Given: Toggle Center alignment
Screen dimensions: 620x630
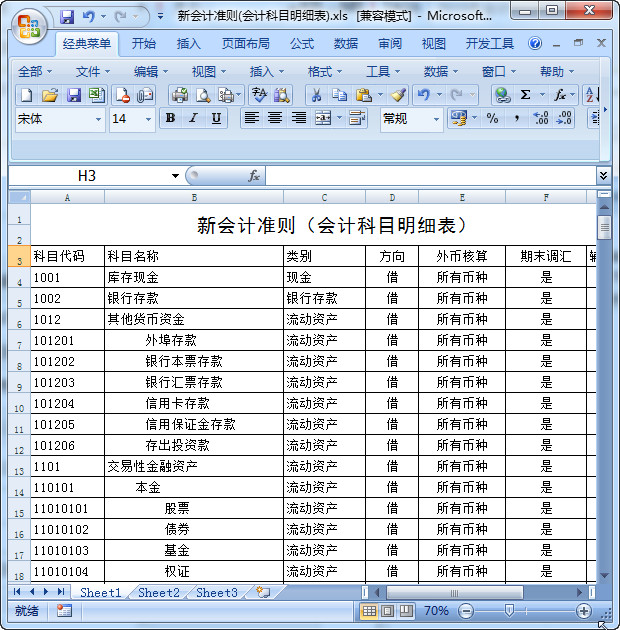Looking at the screenshot, I should coord(275,118).
